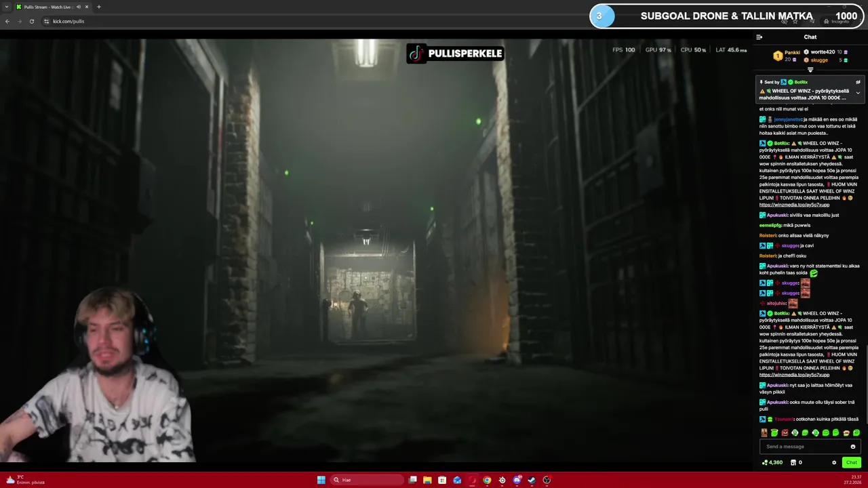The height and width of the screenshot is (488, 868).
Task: Open the winzmedia.top link in earlier BotRix message
Action: coord(794,205)
